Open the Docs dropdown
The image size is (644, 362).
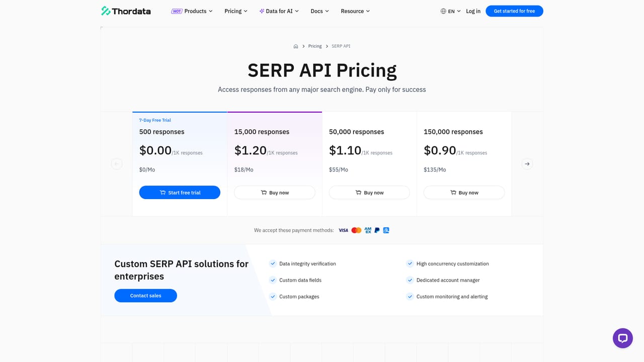[x=319, y=11]
